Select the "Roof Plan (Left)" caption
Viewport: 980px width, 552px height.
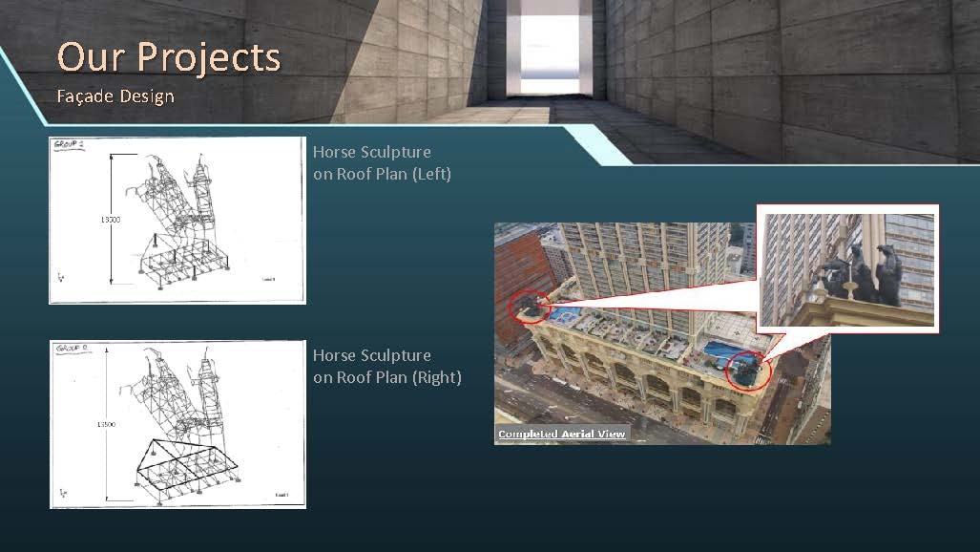pyautogui.click(x=382, y=174)
